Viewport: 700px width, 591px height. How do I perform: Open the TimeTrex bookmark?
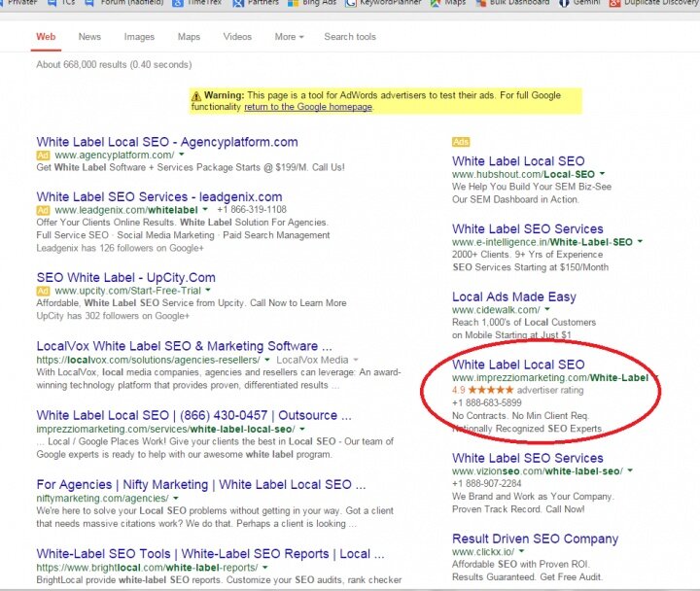pos(197,3)
